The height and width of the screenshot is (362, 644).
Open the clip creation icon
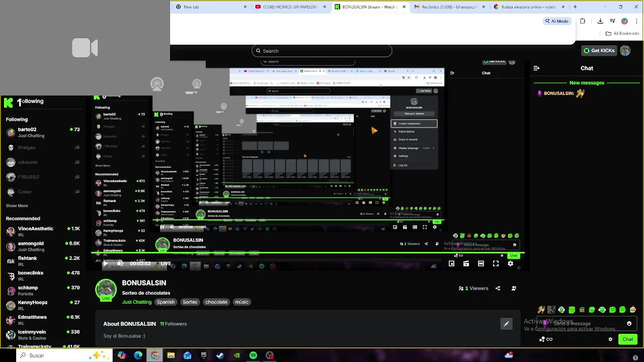click(466, 263)
